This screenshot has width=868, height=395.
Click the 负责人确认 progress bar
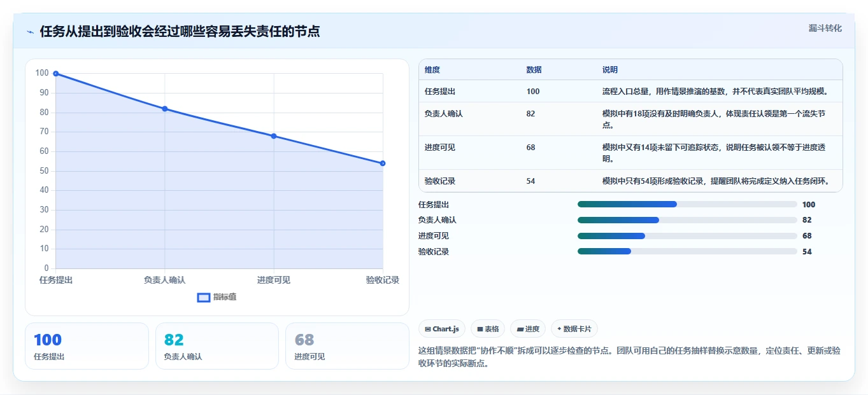pyautogui.click(x=687, y=220)
